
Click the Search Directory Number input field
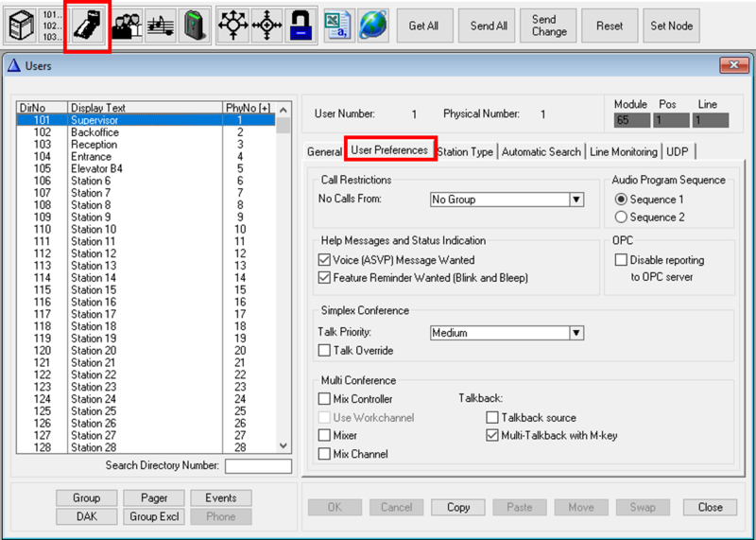[258, 466]
